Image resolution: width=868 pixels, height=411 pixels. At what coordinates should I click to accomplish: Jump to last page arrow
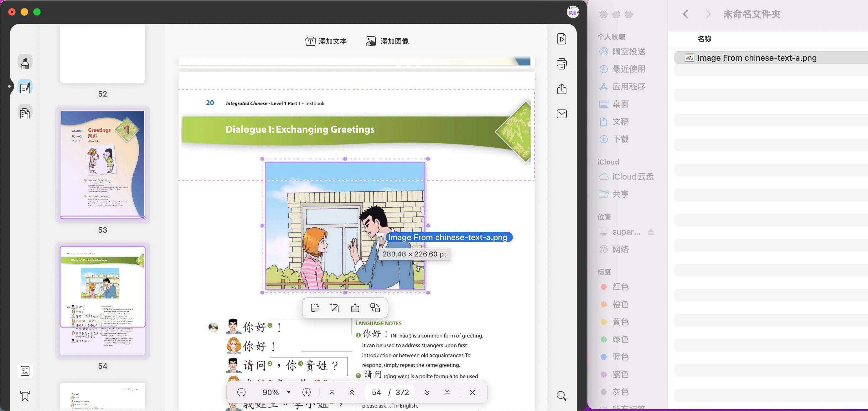click(447, 392)
